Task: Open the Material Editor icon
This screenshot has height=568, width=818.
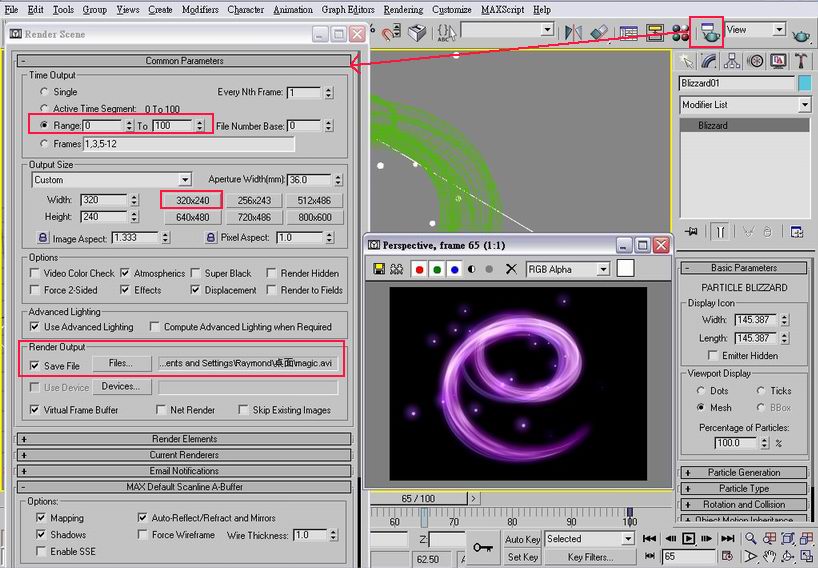Action: click(683, 32)
